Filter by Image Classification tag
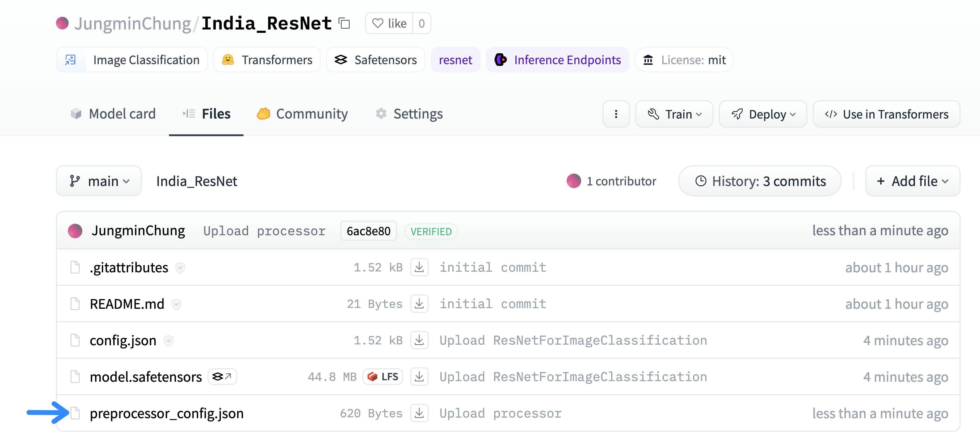Viewport: 980px width, 448px height. tap(132, 60)
